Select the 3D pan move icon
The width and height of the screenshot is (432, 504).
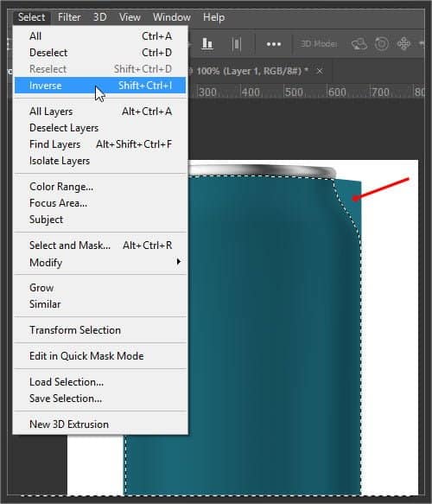(403, 43)
